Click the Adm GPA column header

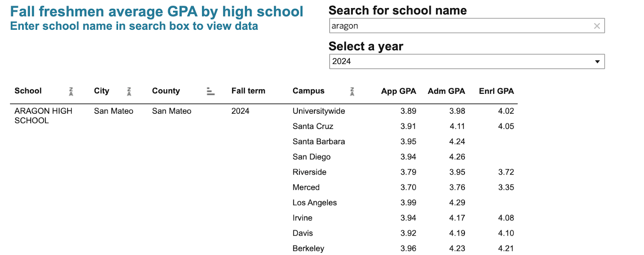[x=446, y=91]
